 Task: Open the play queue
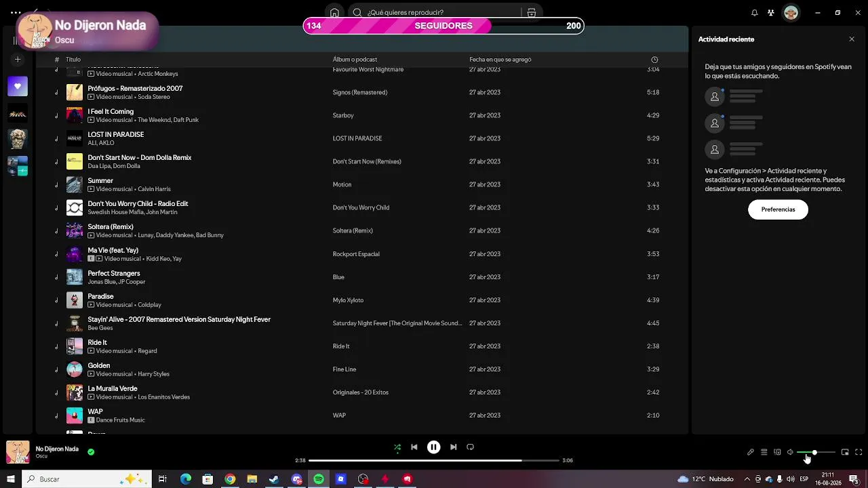[x=764, y=452]
